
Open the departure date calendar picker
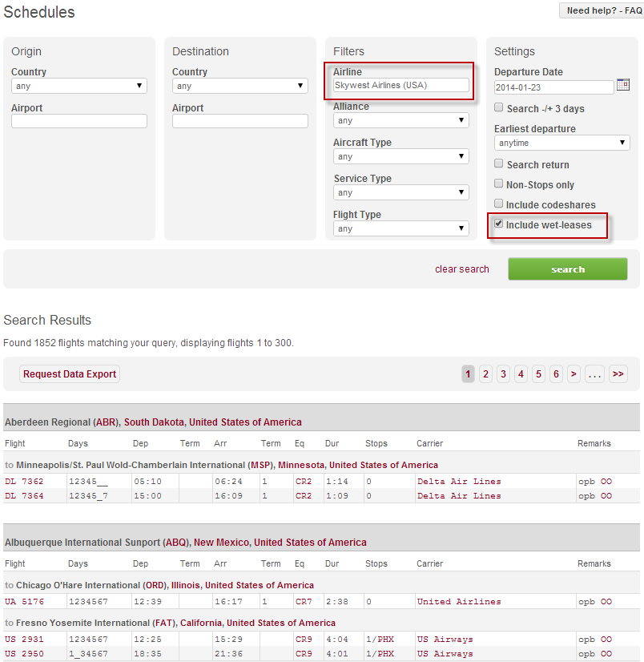(x=623, y=86)
